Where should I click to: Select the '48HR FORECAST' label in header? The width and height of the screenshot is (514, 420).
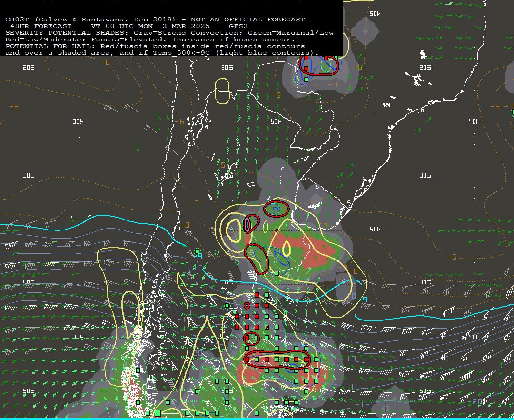pos(41,26)
